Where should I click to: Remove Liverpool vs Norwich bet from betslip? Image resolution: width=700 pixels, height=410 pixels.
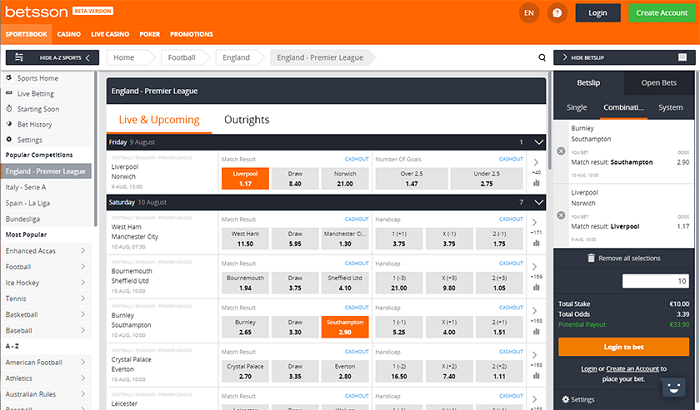pyautogui.click(x=561, y=211)
